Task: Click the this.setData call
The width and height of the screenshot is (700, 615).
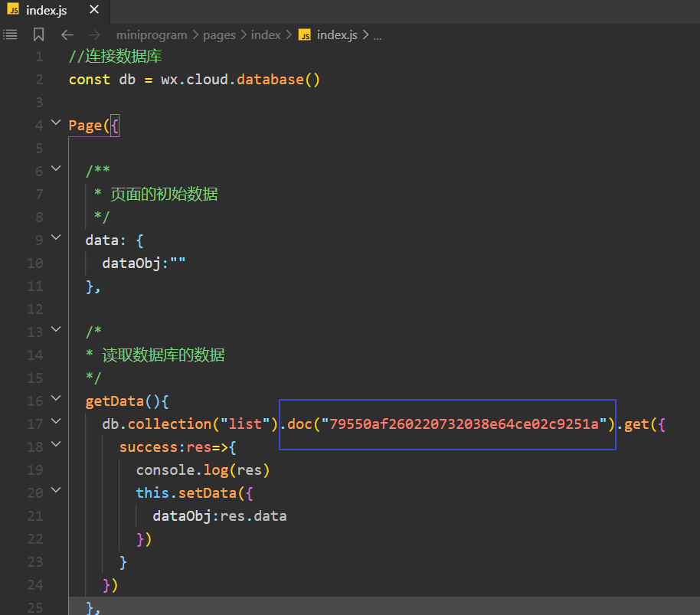Action: click(x=195, y=493)
